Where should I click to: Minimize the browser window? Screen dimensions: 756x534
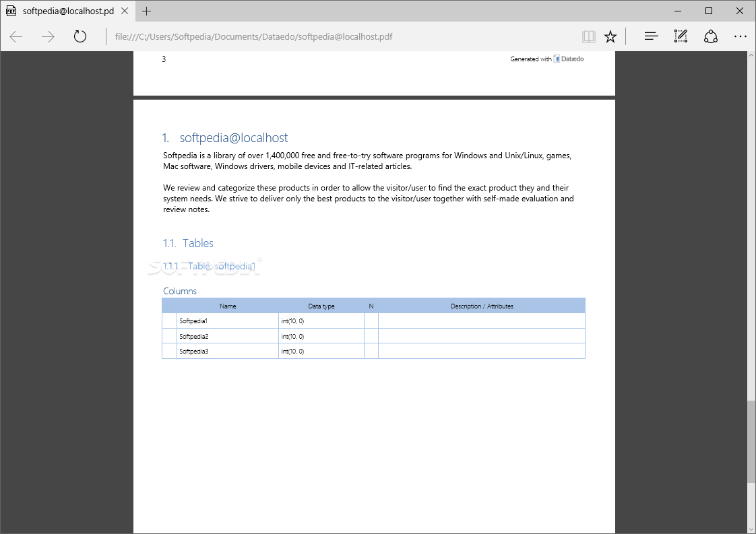click(678, 11)
